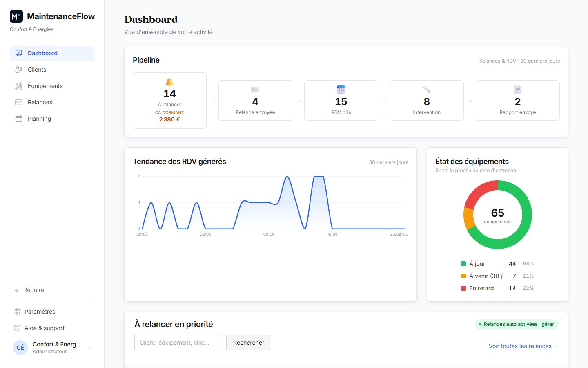Image resolution: width=588 pixels, height=368 pixels.
Task: Open Relances envelope icon in sidebar
Action: click(x=19, y=102)
